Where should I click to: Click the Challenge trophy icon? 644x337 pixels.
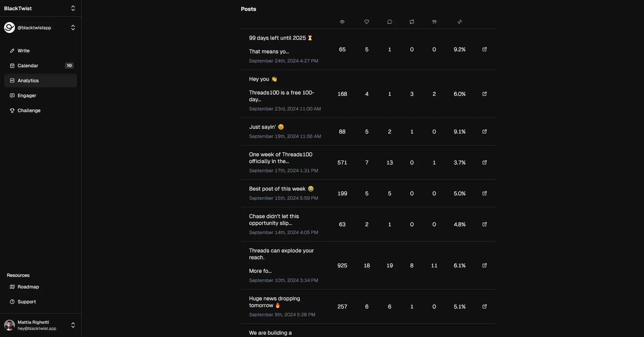coord(12,110)
